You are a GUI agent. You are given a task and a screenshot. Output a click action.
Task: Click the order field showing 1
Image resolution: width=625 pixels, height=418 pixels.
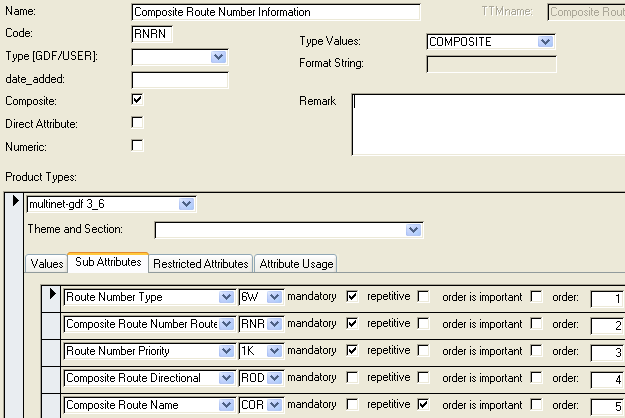607,298
